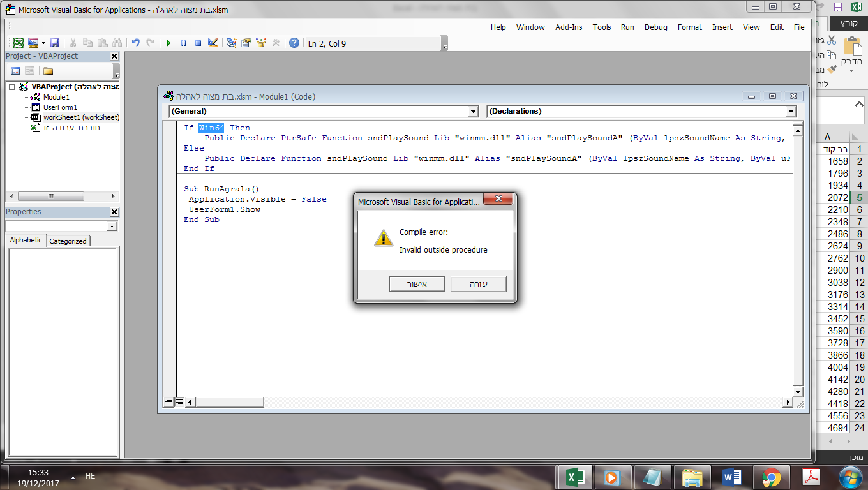Undo the last action in VBA editor

pos(135,43)
